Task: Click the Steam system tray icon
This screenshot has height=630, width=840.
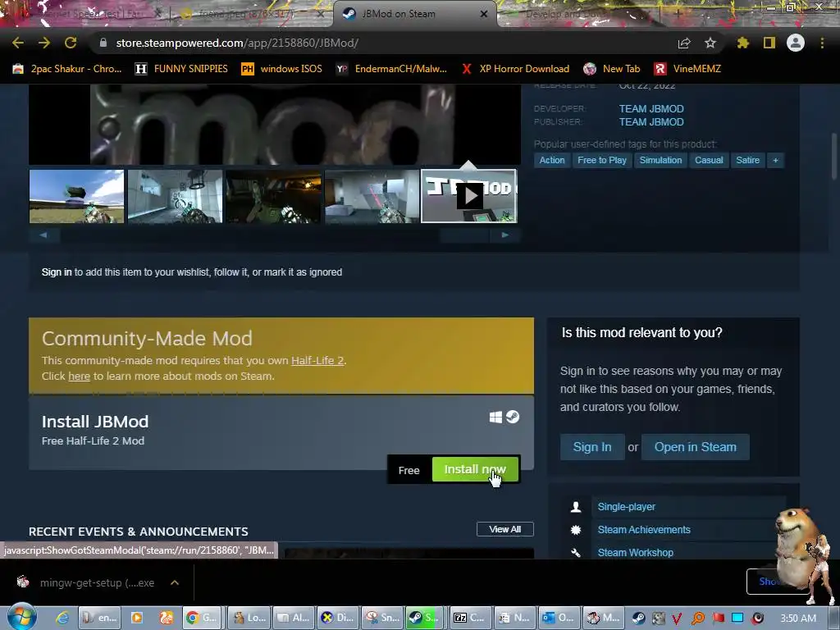Action: [638, 619]
